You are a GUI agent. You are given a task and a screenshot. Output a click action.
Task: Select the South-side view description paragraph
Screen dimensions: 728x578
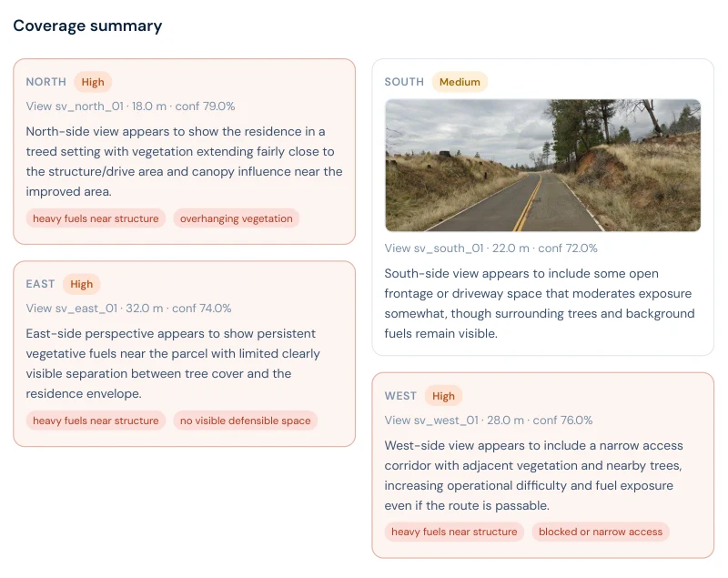540,304
